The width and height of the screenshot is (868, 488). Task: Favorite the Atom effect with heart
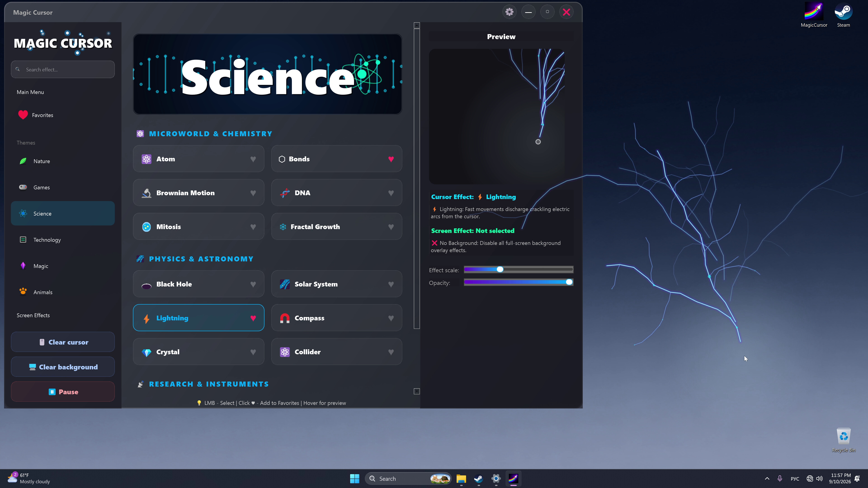pyautogui.click(x=253, y=159)
